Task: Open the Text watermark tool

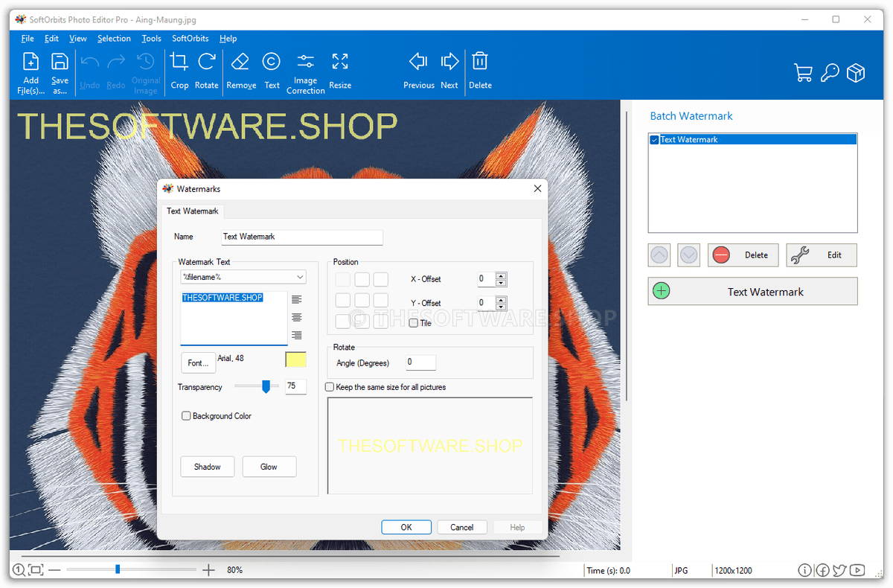Action: [x=272, y=71]
